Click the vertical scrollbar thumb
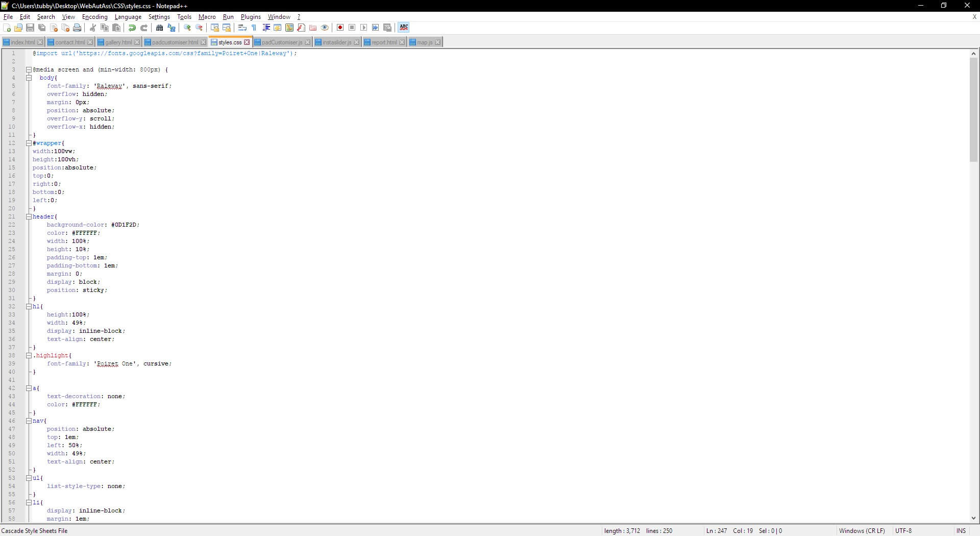The height and width of the screenshot is (536, 980). (x=973, y=110)
